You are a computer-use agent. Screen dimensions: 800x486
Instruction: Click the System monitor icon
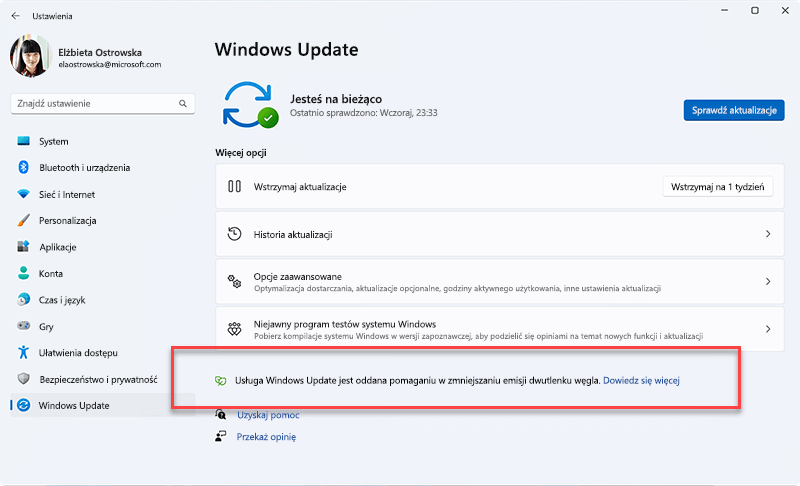tap(23, 141)
